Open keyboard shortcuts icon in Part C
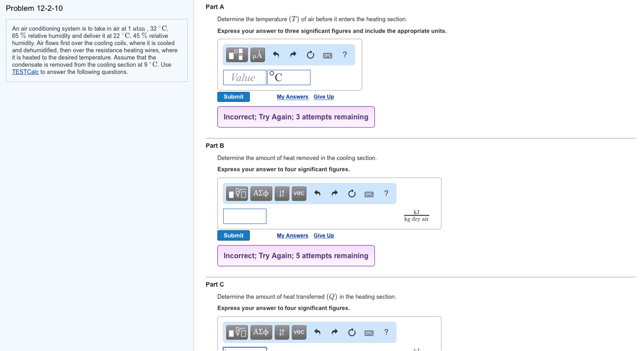Screen dimensions: 644x351 click(369, 333)
